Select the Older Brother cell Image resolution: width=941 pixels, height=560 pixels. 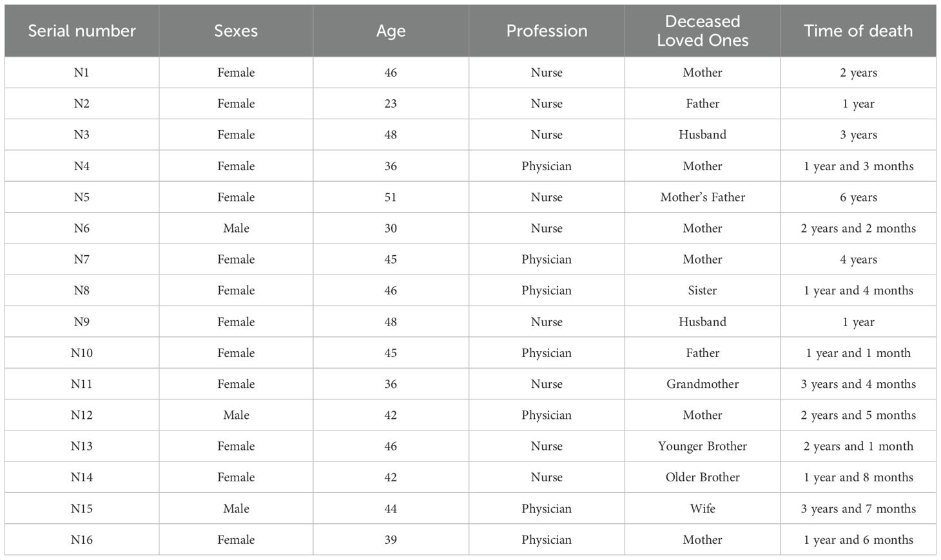tap(703, 478)
